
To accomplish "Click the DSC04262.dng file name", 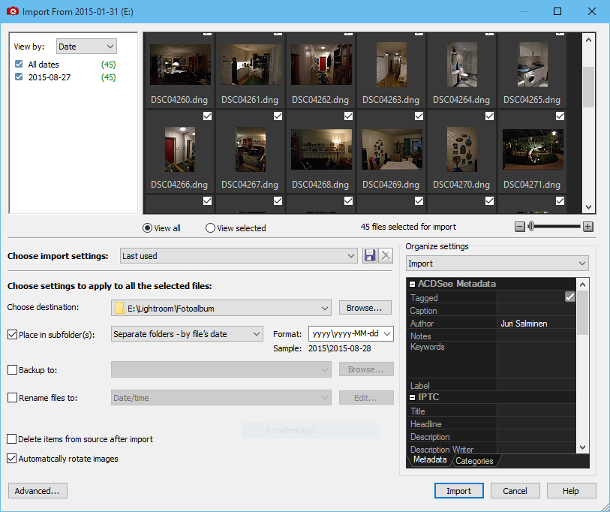I will click(x=320, y=100).
